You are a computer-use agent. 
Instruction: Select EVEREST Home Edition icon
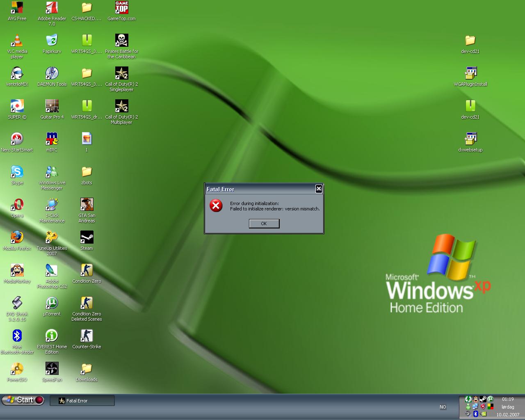(52, 342)
